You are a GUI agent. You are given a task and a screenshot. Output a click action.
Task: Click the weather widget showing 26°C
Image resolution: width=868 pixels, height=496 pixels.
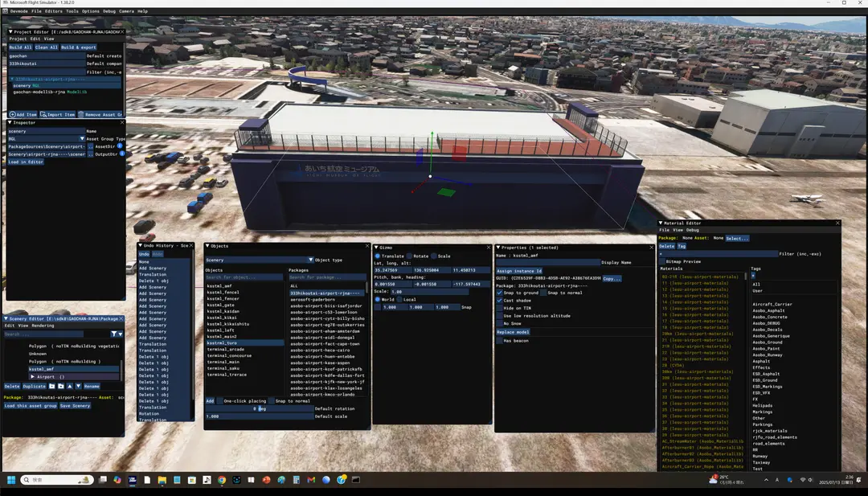(x=727, y=479)
